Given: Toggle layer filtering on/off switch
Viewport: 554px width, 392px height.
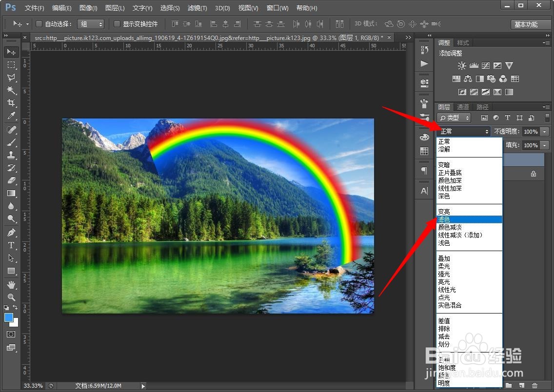Looking at the screenshot, I should [547, 118].
